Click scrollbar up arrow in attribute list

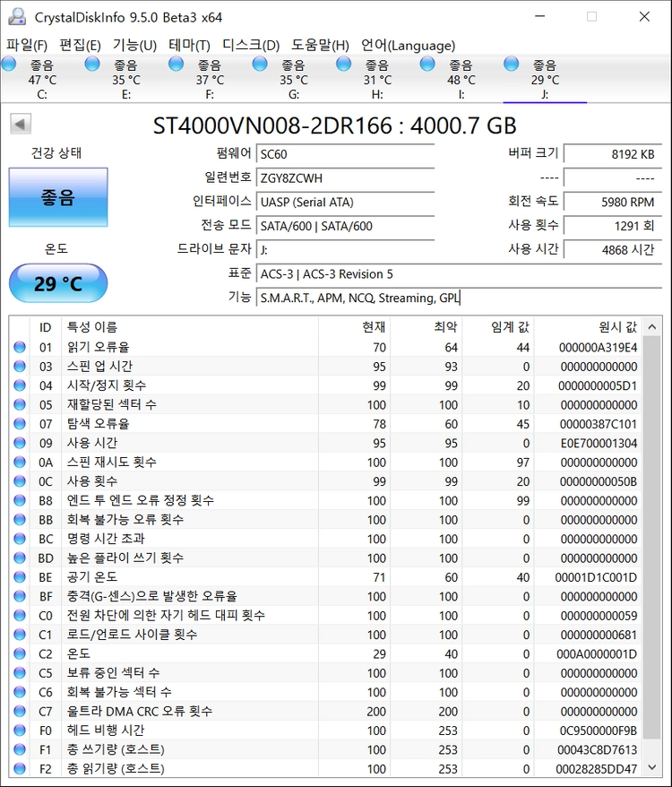tap(652, 327)
